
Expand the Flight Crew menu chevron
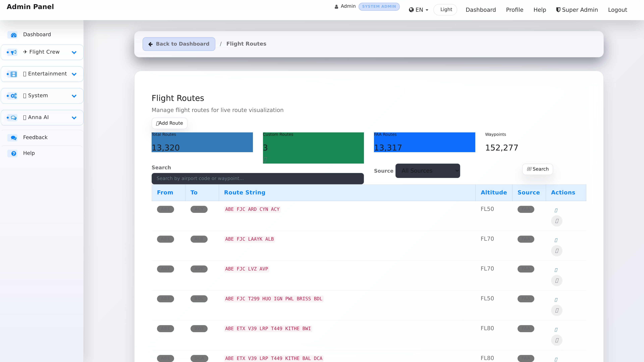74,52
